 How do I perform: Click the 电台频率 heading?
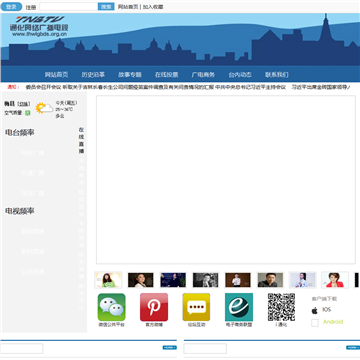click(x=20, y=133)
